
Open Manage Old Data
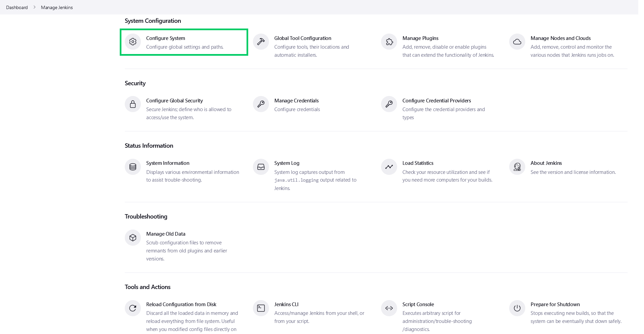[x=166, y=234]
